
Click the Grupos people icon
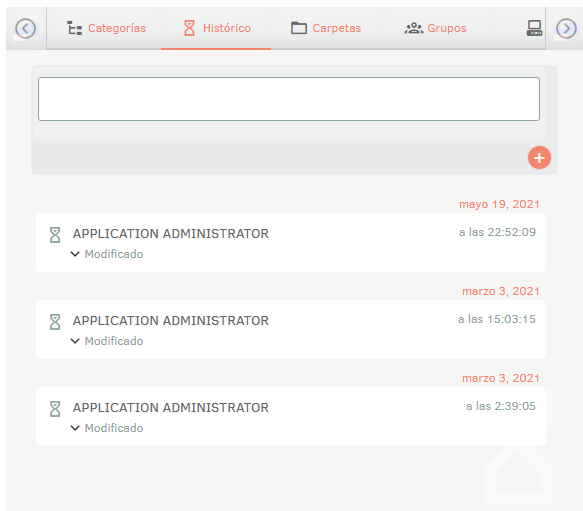414,28
